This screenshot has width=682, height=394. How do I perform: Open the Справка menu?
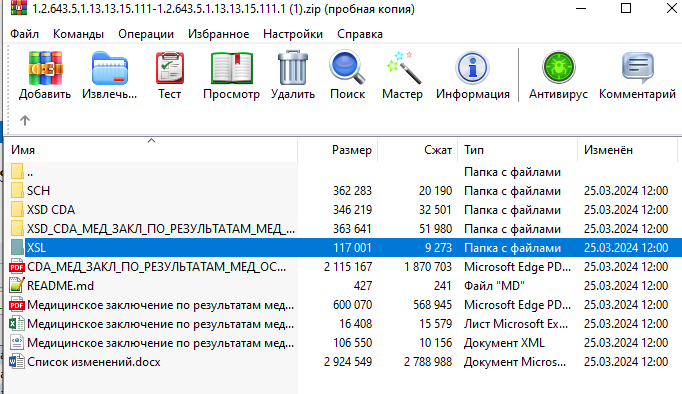[x=360, y=34]
